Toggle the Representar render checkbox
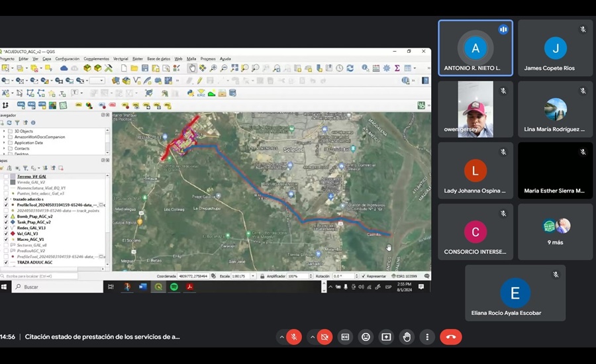596x364 pixels. pos(363,276)
